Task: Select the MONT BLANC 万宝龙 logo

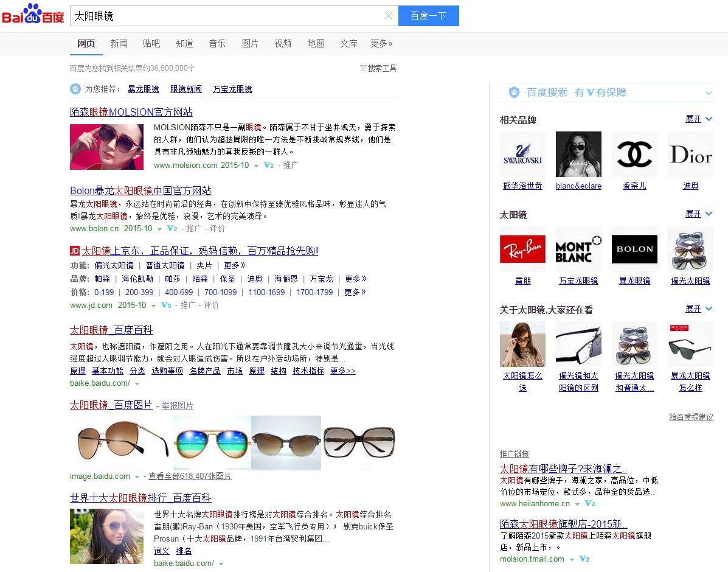Action: (x=578, y=249)
